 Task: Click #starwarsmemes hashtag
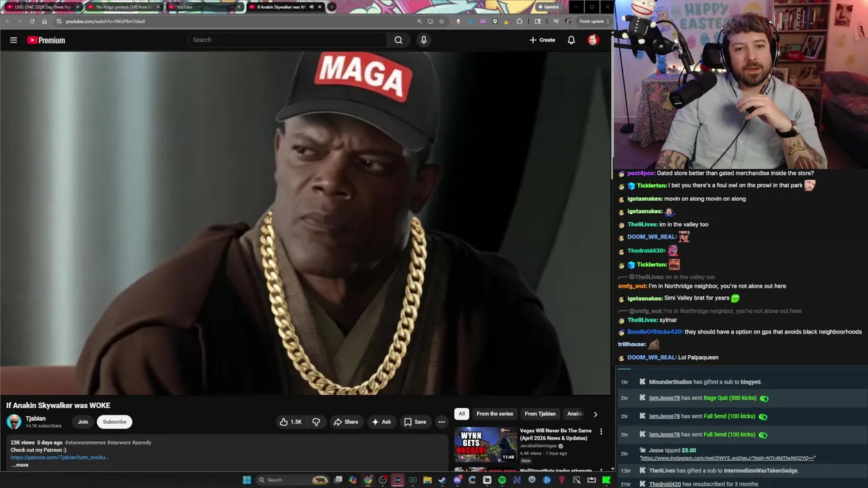coord(85,443)
